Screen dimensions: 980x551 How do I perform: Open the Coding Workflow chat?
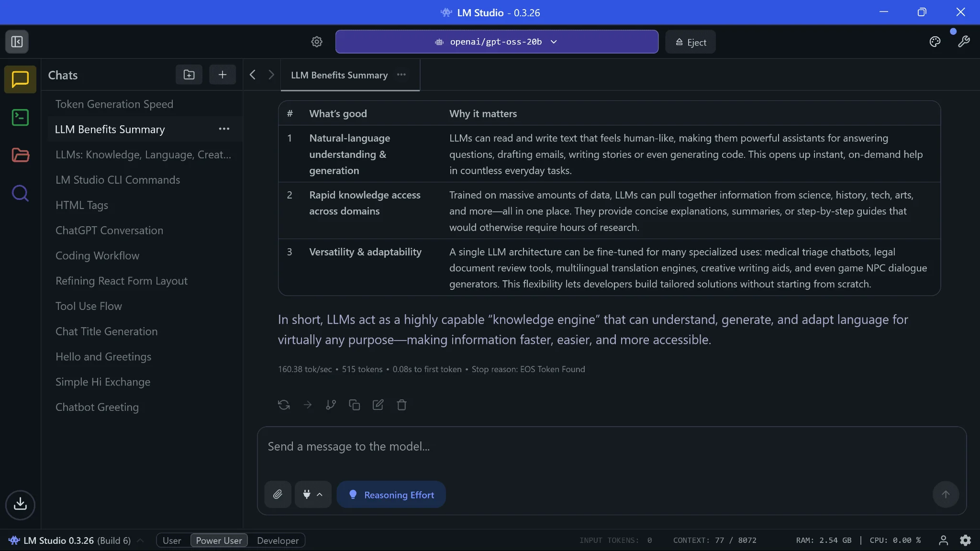pyautogui.click(x=97, y=255)
